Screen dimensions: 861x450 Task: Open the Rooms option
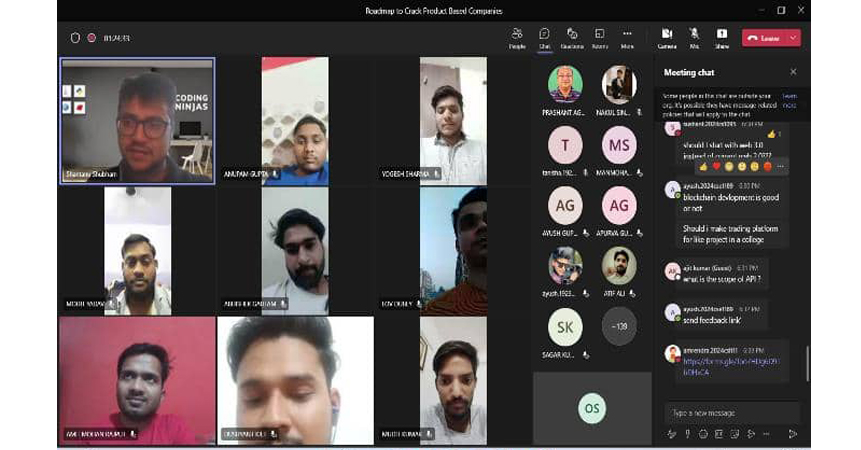(600, 37)
